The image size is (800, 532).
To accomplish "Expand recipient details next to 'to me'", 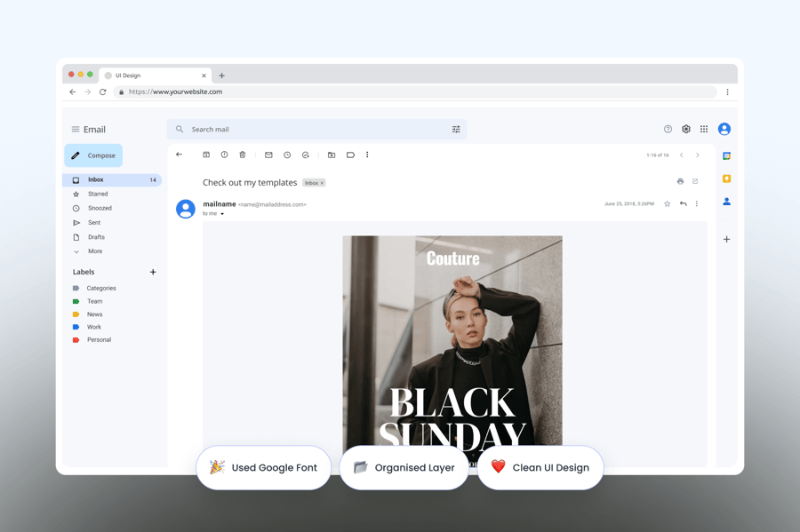I will pyautogui.click(x=222, y=214).
